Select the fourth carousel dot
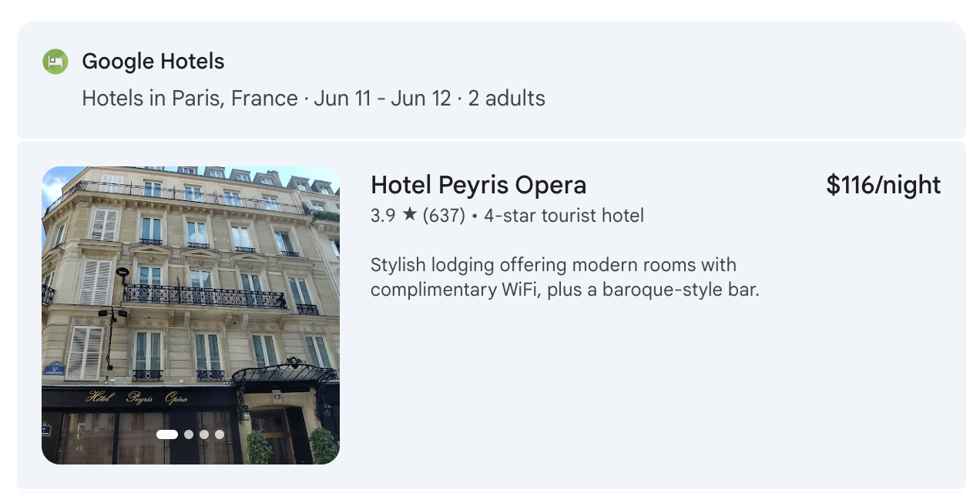 tap(219, 434)
